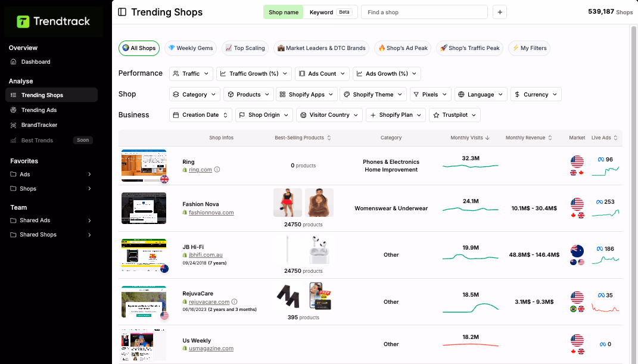Screen dimensions: 638x364
Task: Expand Shared Ads chevron
Action: tap(89, 220)
